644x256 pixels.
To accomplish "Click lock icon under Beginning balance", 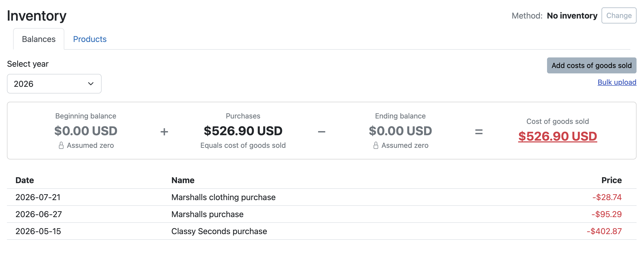I will tap(61, 146).
